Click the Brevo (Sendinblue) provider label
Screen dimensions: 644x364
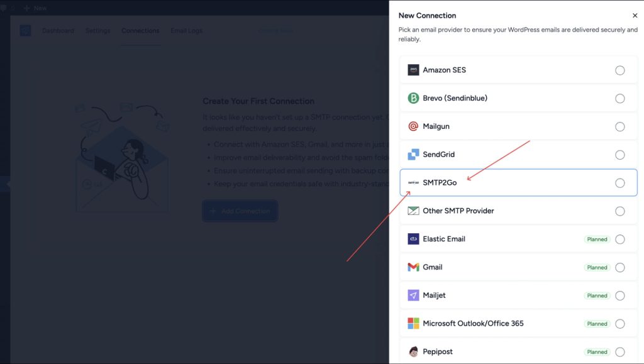[x=455, y=98]
